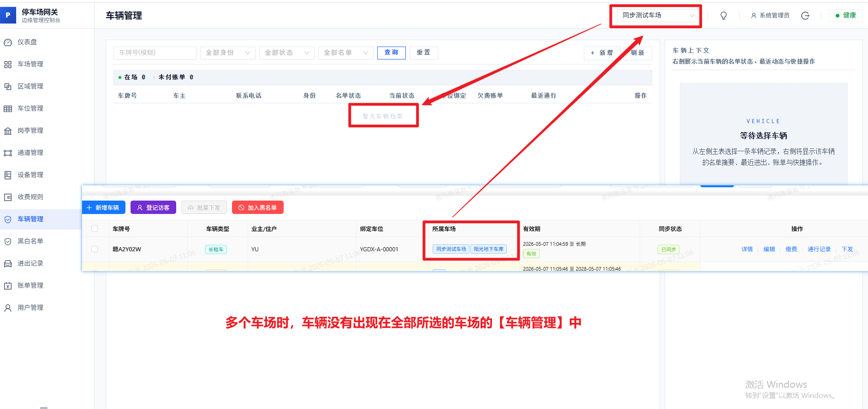Click the shield-check icon beside 黑白名单

click(x=8, y=242)
